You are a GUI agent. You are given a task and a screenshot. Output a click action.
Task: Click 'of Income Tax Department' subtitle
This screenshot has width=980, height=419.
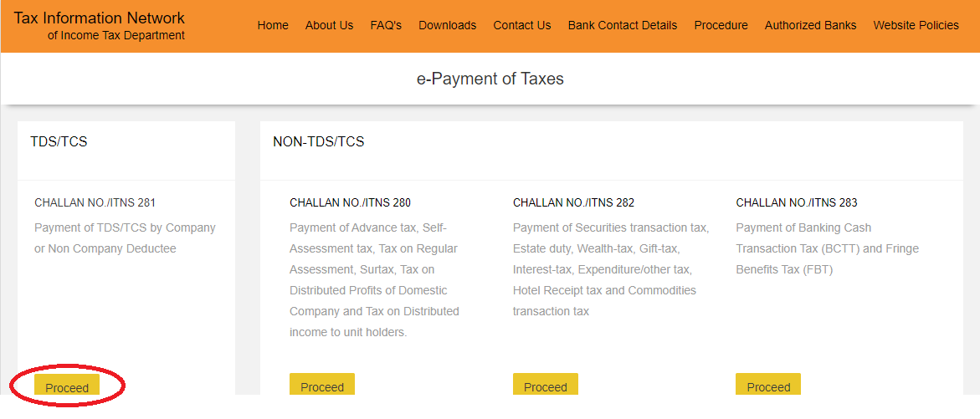pos(116,36)
